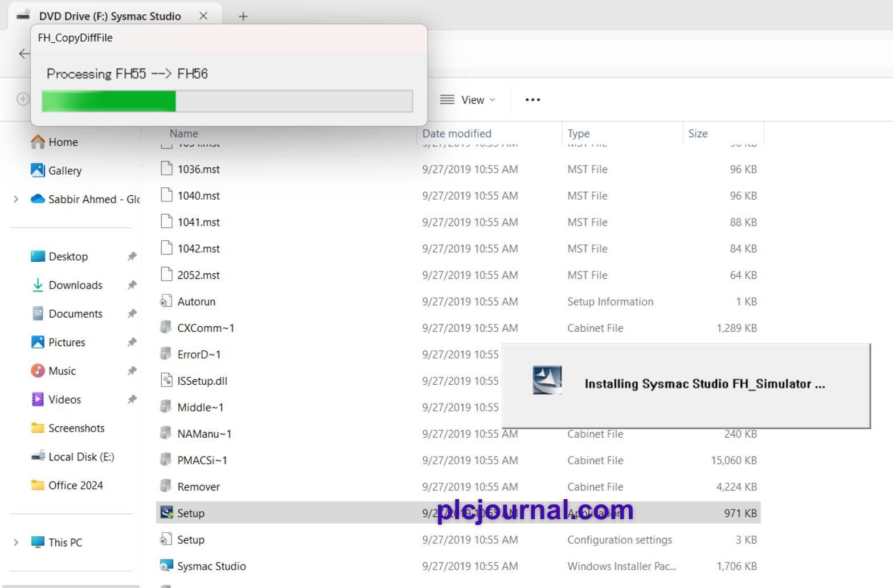Unpin Downloads from Quick access
Screen dimensions: 893x588
tap(132, 285)
